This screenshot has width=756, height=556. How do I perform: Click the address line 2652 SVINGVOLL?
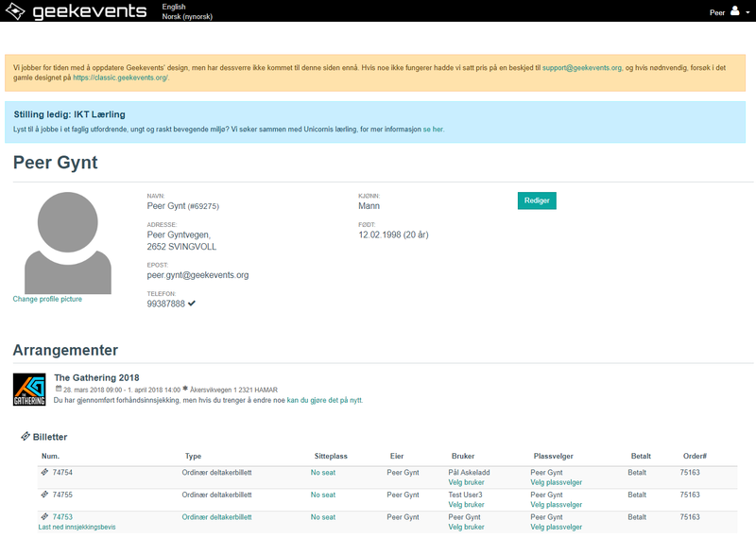181,247
